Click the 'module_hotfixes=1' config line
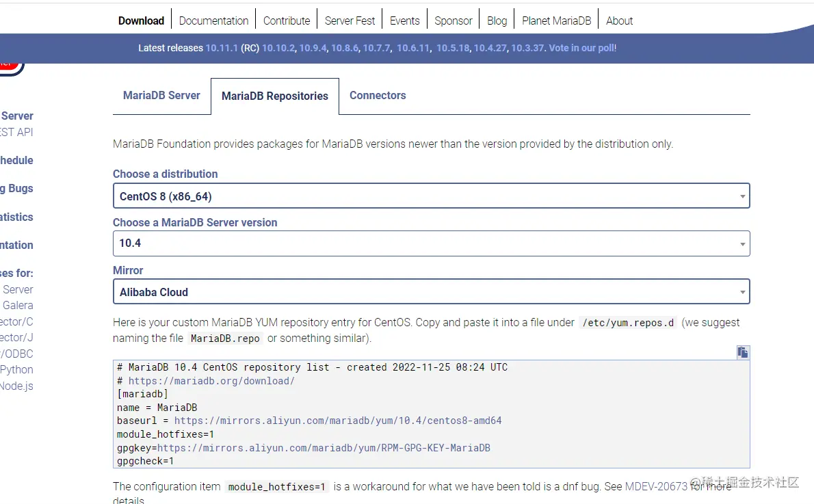This screenshot has width=814, height=504. pos(165,434)
